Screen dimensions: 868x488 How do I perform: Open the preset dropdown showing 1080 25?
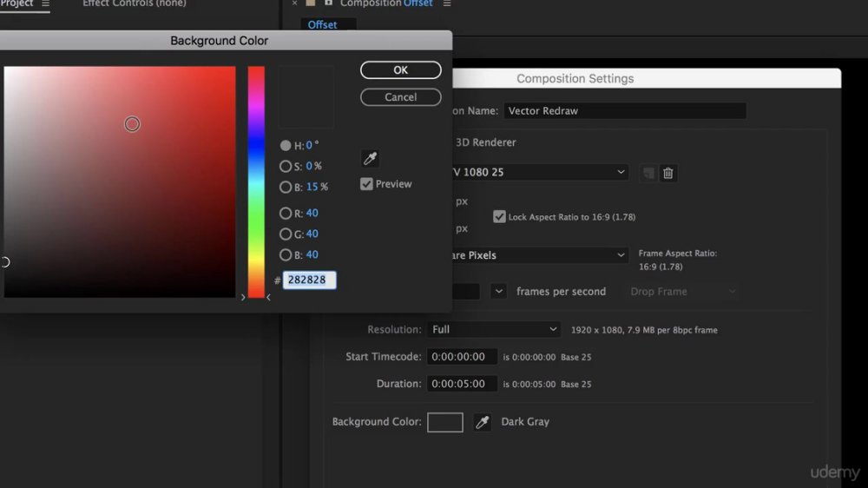540,172
